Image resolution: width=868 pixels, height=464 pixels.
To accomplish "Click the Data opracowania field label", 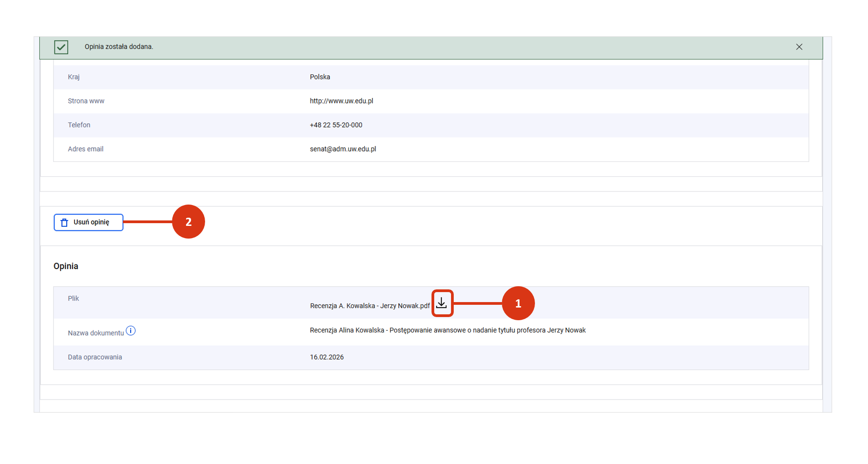I will tap(95, 357).
